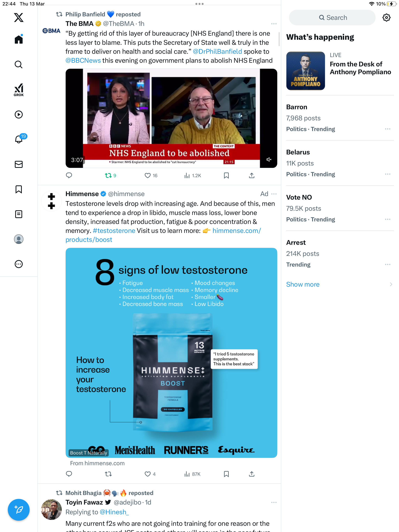Follow the #testosterone hashtag link
Screen dimensions: 399x532
pos(114,231)
